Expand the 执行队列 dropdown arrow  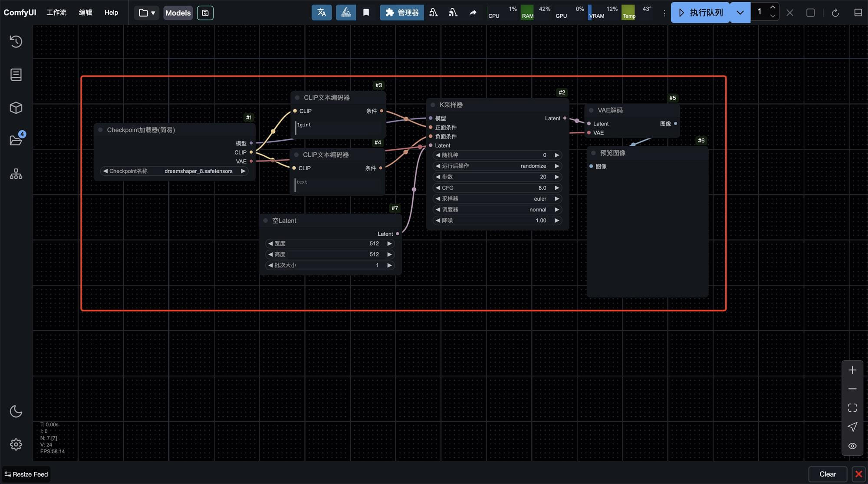(740, 13)
